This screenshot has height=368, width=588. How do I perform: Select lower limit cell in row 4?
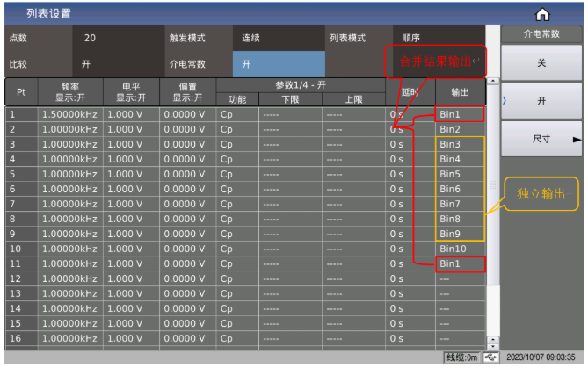click(x=290, y=159)
